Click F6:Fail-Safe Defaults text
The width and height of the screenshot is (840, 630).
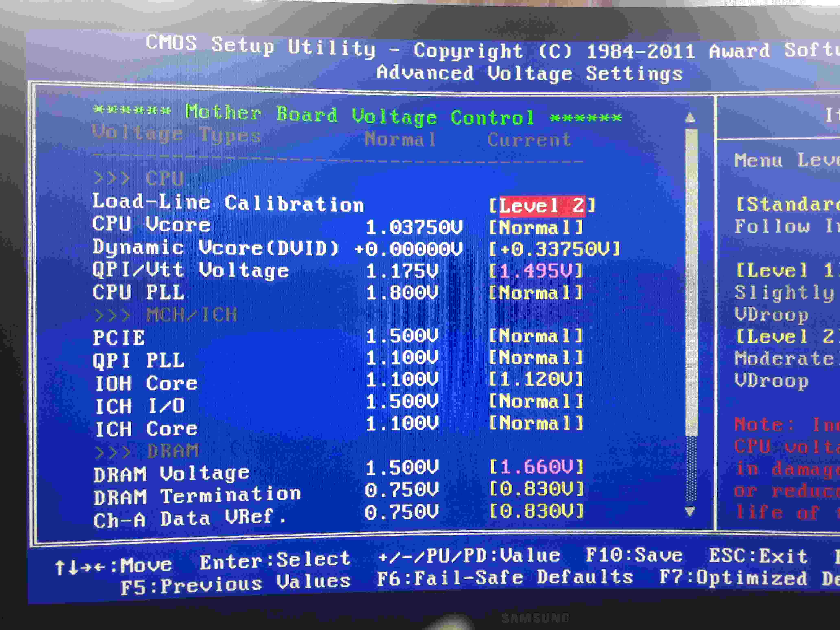[x=505, y=577]
